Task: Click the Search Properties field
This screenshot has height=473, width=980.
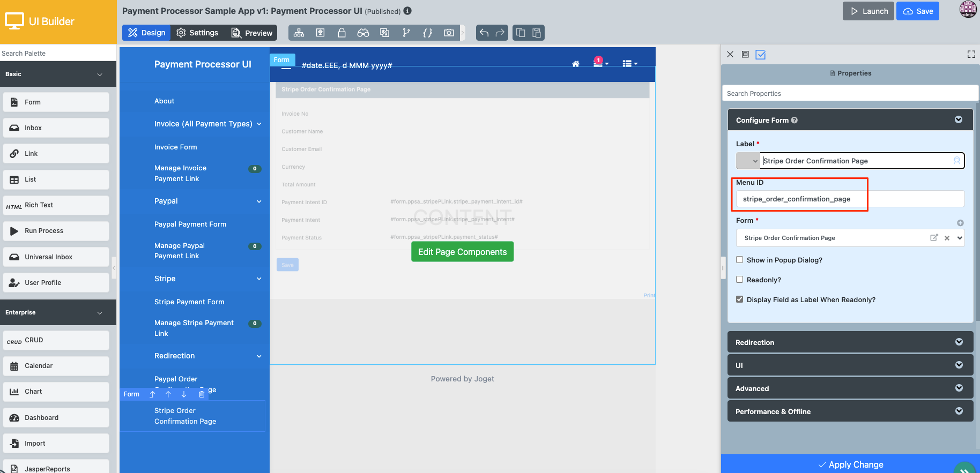Action: click(850, 93)
